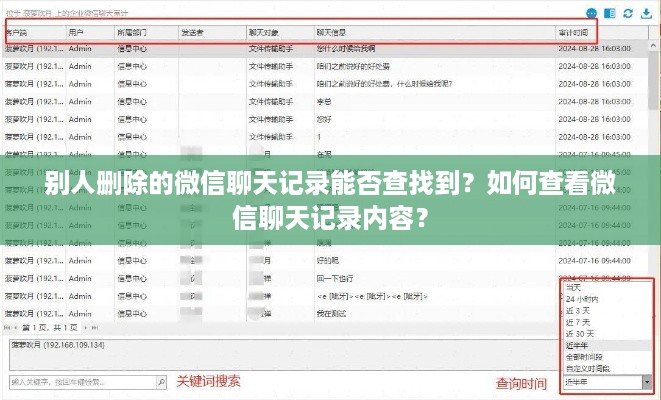The height and width of the screenshot is (400, 661).
Task: Select the message 您好
Action: 324,119
